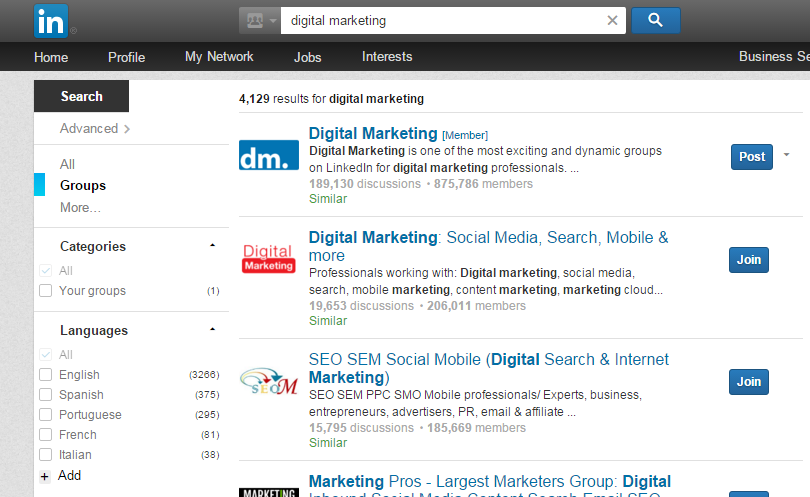Open the Advanced search link

click(x=94, y=128)
